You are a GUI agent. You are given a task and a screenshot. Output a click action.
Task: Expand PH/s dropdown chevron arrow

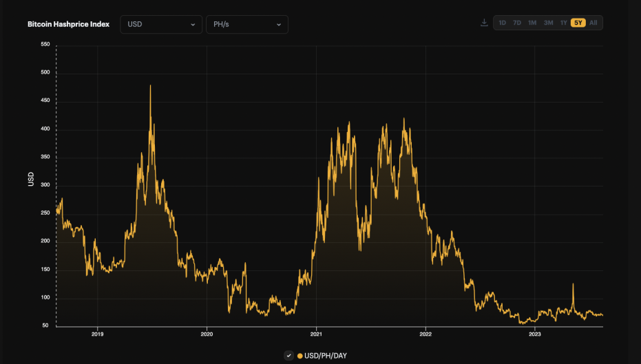point(278,25)
